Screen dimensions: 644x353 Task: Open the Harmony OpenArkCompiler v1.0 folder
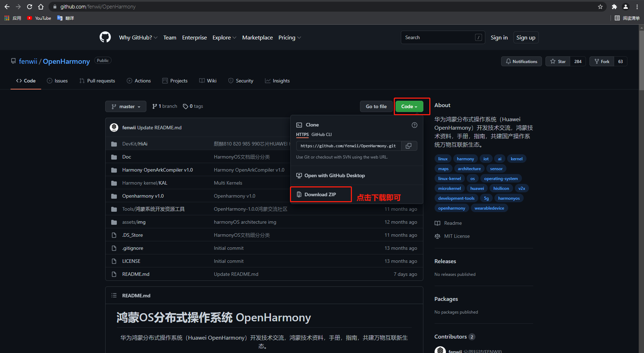coord(157,170)
